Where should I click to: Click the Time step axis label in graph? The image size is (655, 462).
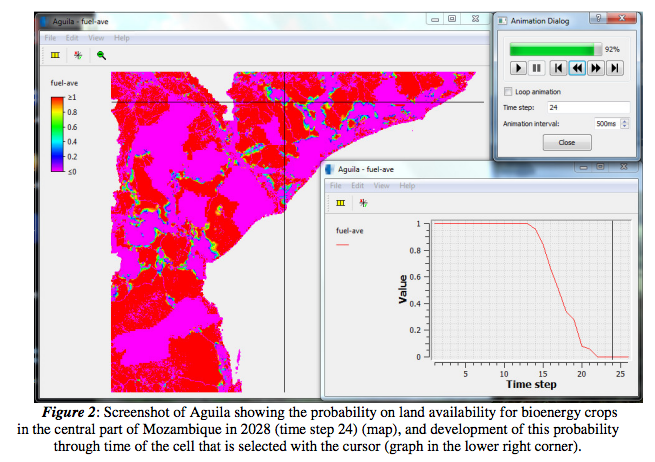531,384
